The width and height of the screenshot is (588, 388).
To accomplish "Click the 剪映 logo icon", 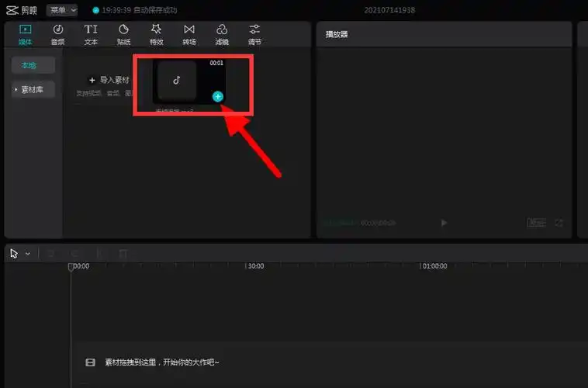I will coord(12,10).
